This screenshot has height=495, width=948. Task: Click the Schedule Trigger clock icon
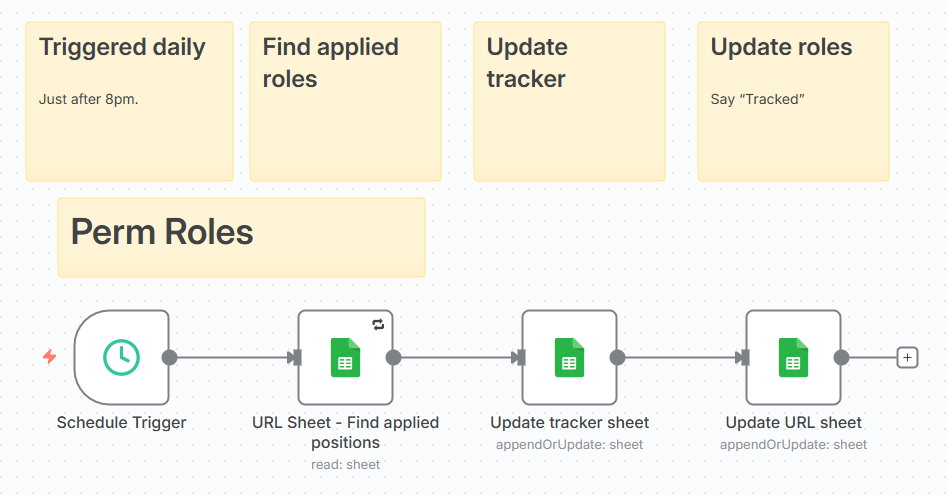tap(122, 357)
